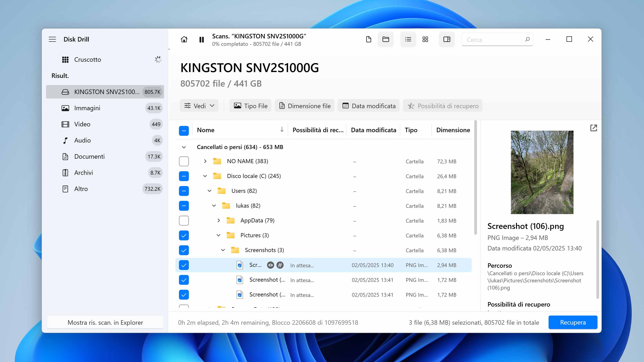Sort by Tipo column header

pyautogui.click(x=411, y=130)
